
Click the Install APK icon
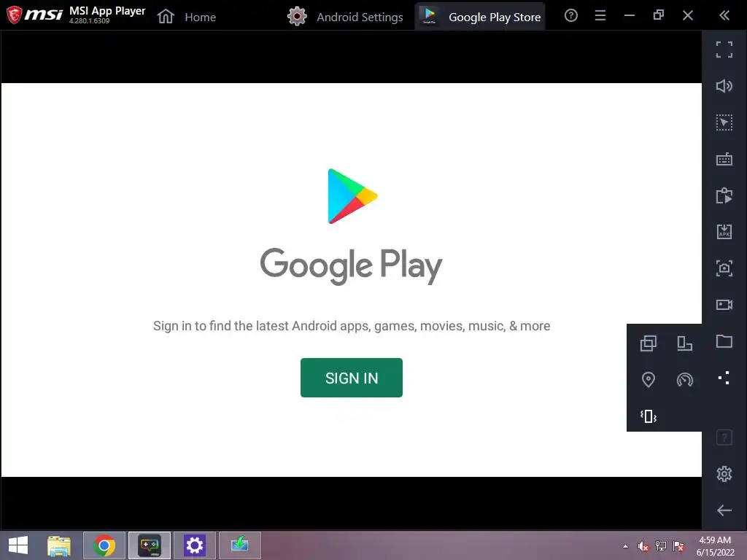click(724, 232)
